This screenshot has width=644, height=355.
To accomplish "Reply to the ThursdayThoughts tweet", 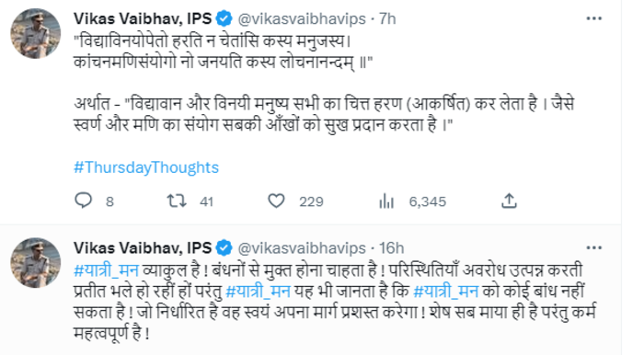I will coord(84,200).
